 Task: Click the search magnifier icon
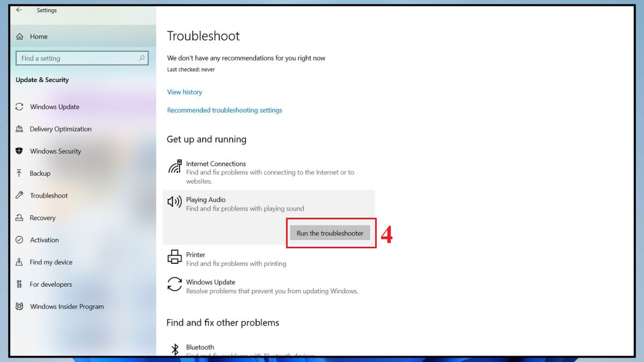(142, 58)
